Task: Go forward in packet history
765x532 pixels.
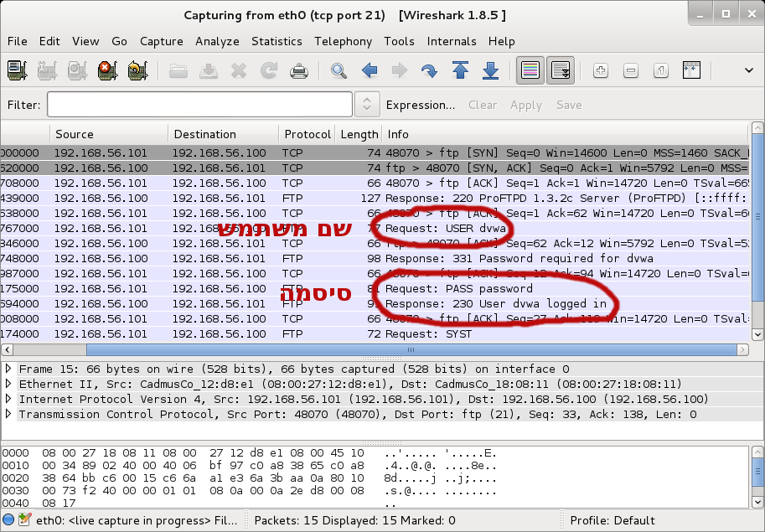Action: [x=400, y=70]
